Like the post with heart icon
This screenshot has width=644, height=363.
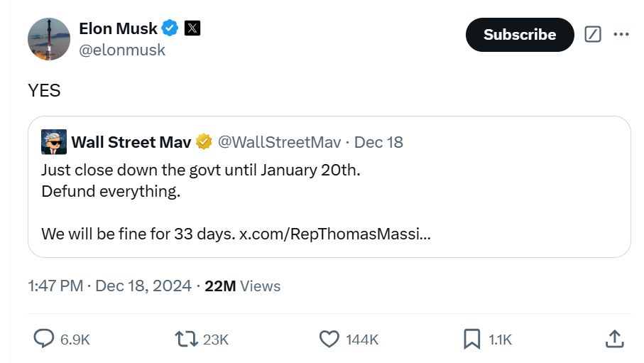(x=329, y=339)
